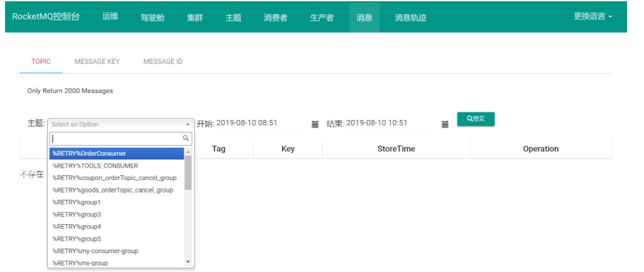Click scroll-down arrow in topic list
Image resolution: width=644 pixels, height=272 pixels.
pyautogui.click(x=188, y=262)
